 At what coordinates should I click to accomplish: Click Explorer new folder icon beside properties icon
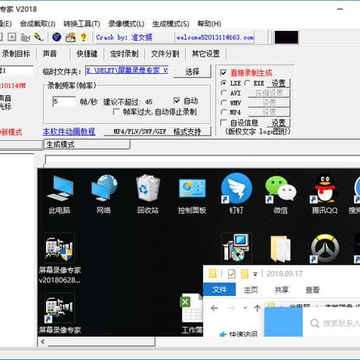[244, 274]
